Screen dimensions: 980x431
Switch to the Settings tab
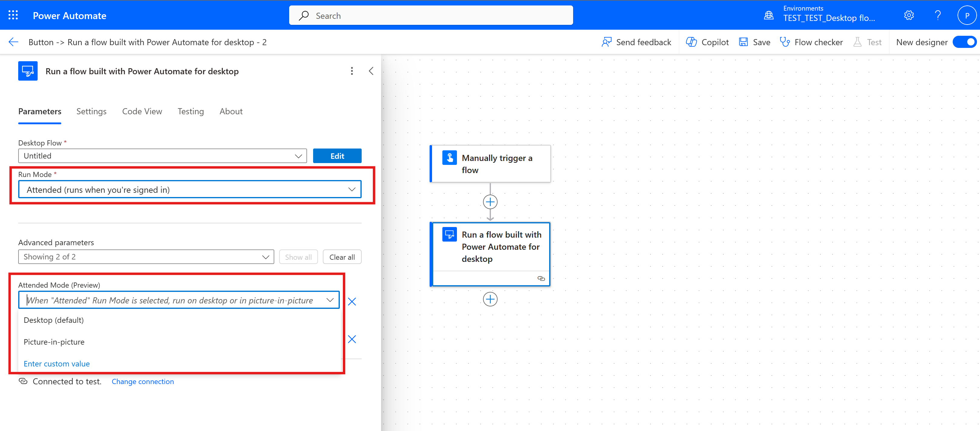click(x=91, y=111)
